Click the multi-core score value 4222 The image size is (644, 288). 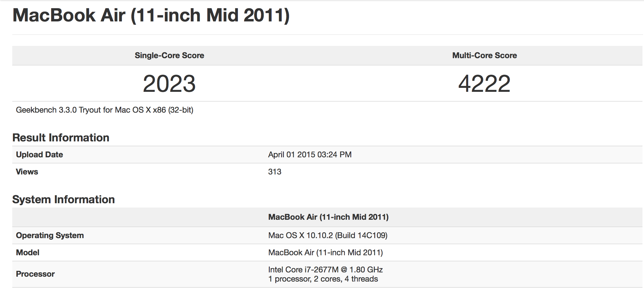(484, 84)
